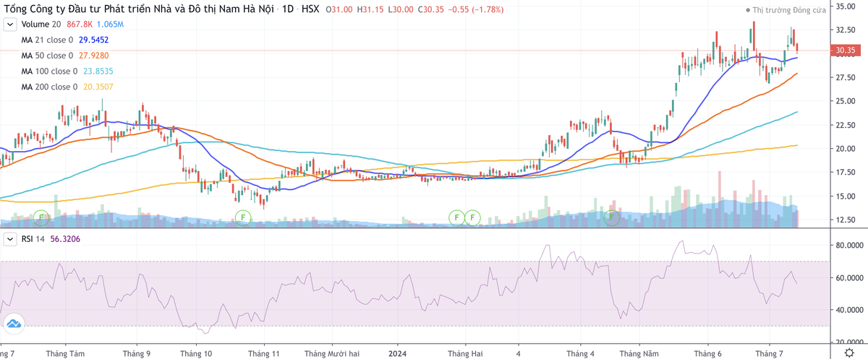Collapse the indicator legend beside Volume
This screenshot has height=359, width=868.
10,25
